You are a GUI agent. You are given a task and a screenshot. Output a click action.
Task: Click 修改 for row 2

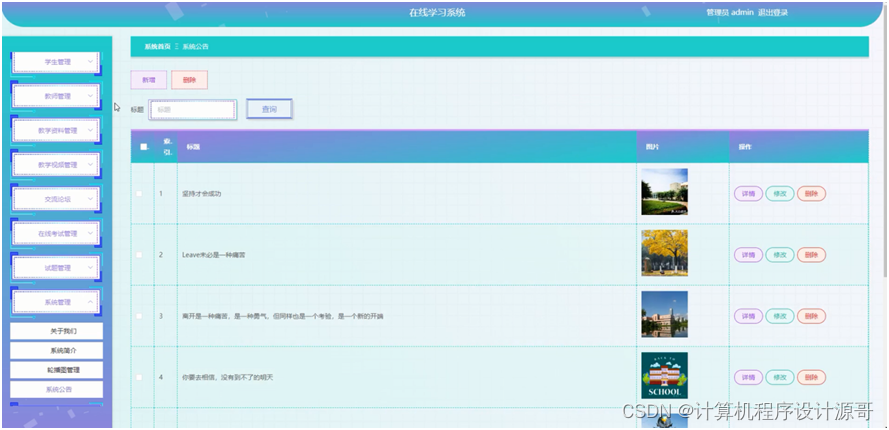780,255
